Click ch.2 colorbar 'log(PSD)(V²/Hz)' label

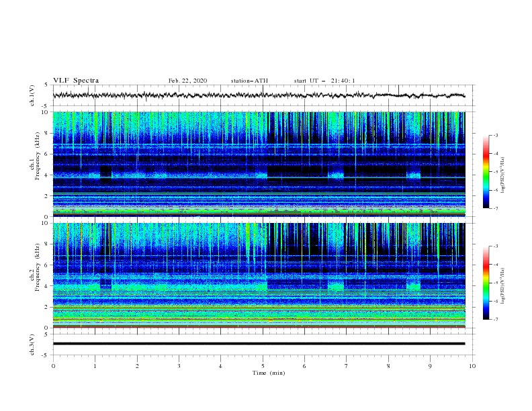(503, 286)
